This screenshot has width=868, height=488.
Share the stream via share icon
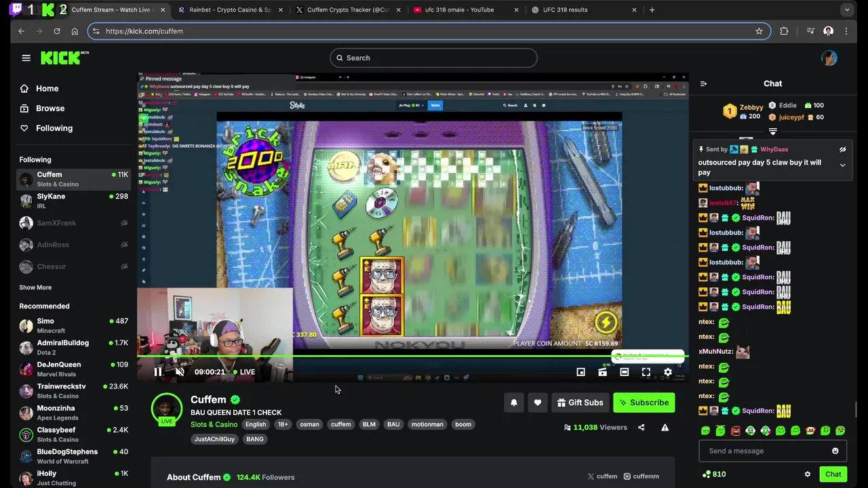point(641,428)
